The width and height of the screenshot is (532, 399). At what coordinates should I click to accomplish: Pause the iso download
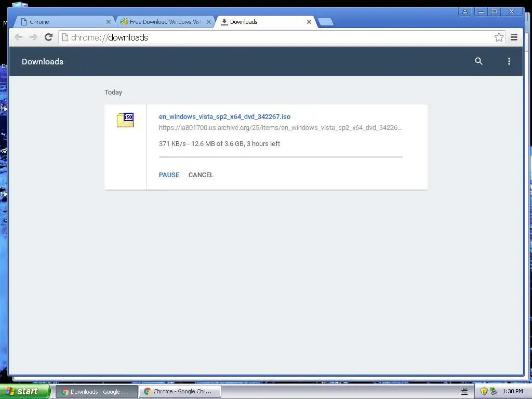[169, 175]
